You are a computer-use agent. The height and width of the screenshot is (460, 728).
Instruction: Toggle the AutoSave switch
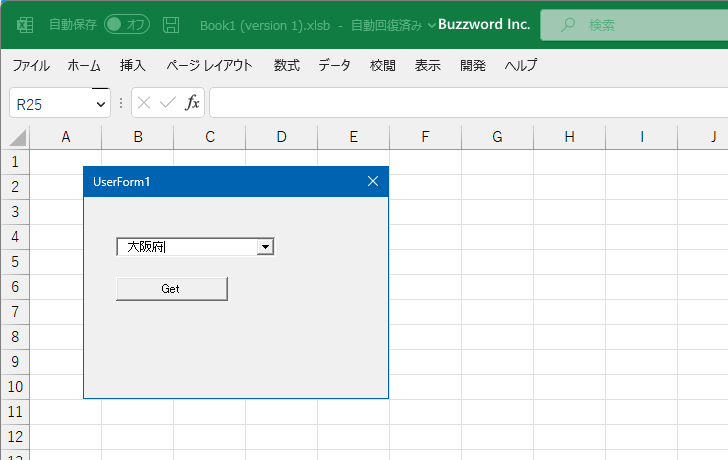127,25
